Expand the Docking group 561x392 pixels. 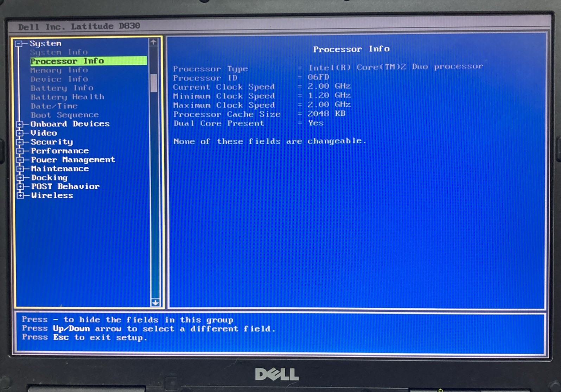click(20, 178)
